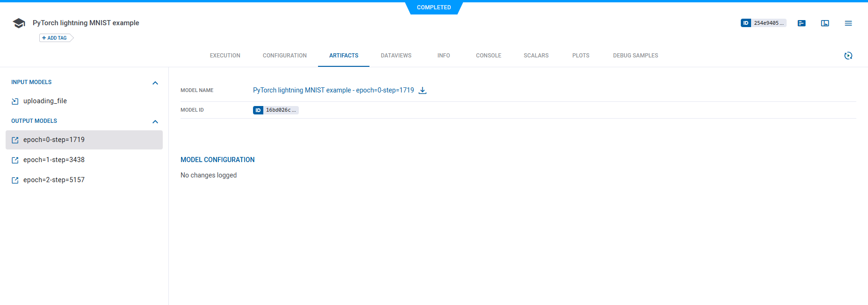Click the experiment ID badge 254e9405
The image size is (868, 305).
pos(763,23)
